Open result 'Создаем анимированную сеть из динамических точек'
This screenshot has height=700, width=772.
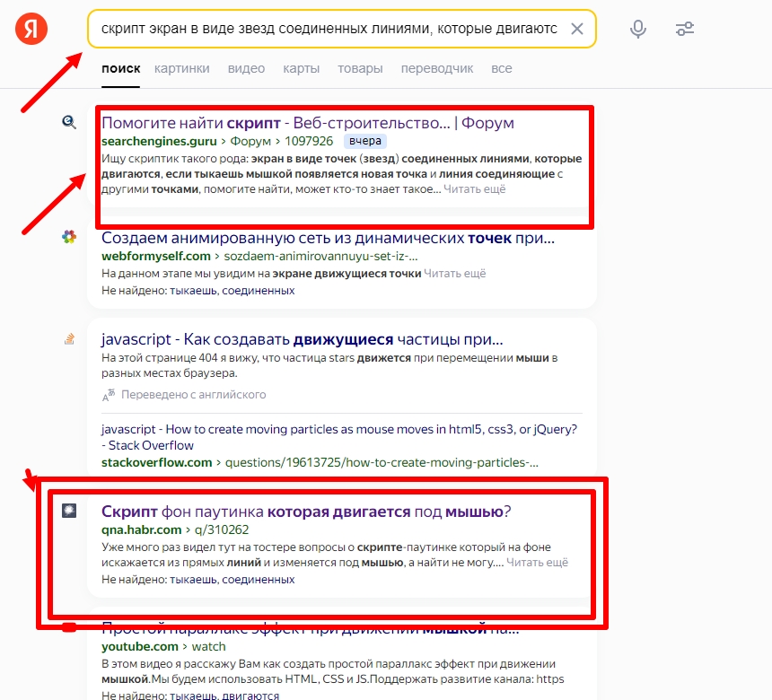(328, 238)
